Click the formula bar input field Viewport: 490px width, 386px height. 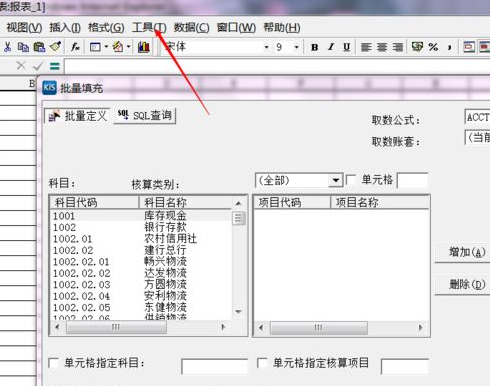pyautogui.click(x=277, y=66)
